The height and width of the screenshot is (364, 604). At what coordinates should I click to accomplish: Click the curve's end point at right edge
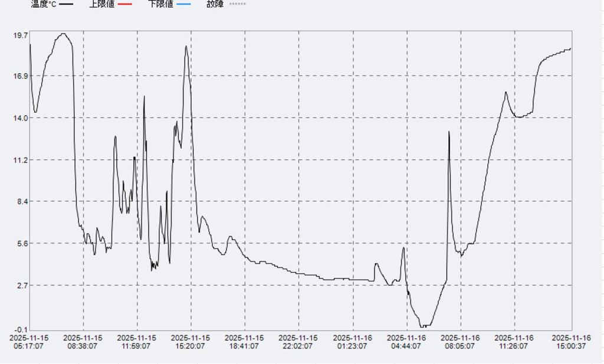click(x=570, y=49)
